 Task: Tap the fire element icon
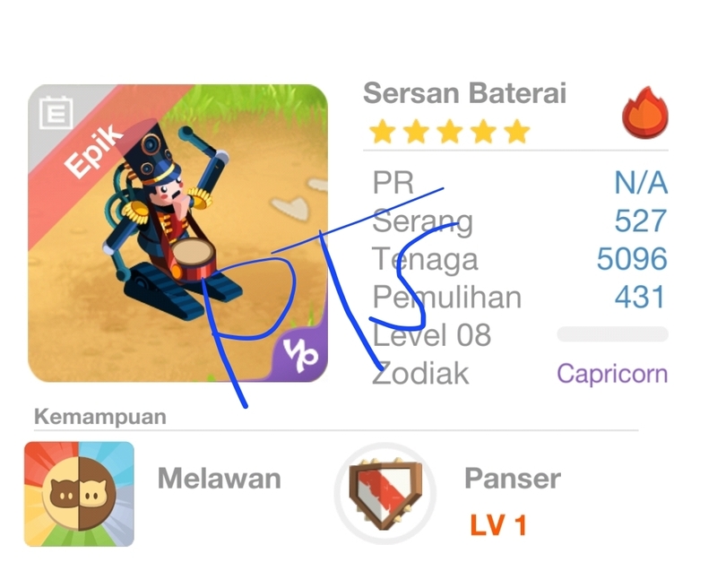pos(644,112)
